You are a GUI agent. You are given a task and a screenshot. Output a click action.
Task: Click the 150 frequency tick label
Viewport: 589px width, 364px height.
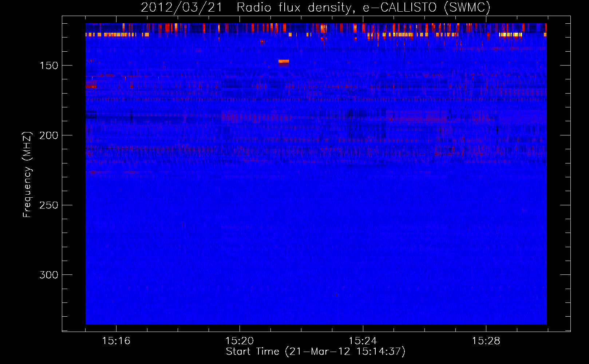point(49,66)
